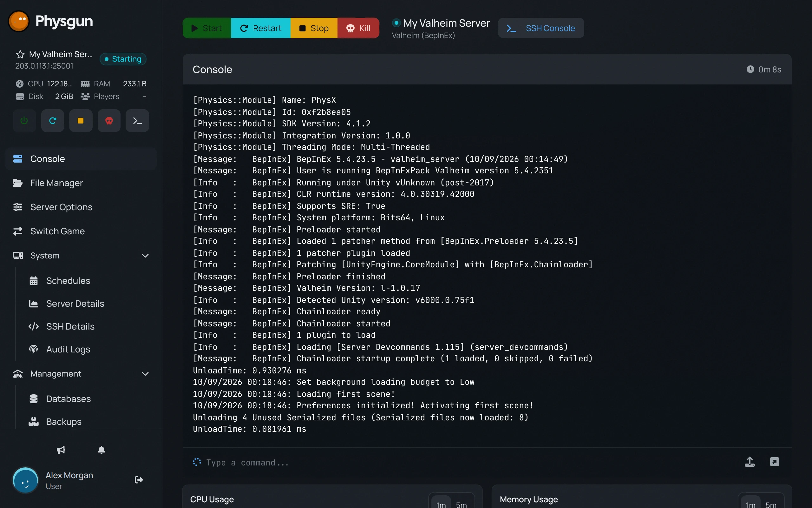Screen dimensions: 812x508
Task: Click the RAM memory icon in sidebar stats
Action: coord(85,84)
